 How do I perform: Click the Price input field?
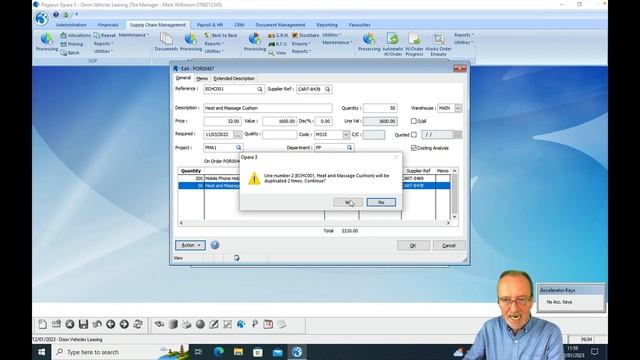pyautogui.click(x=222, y=121)
